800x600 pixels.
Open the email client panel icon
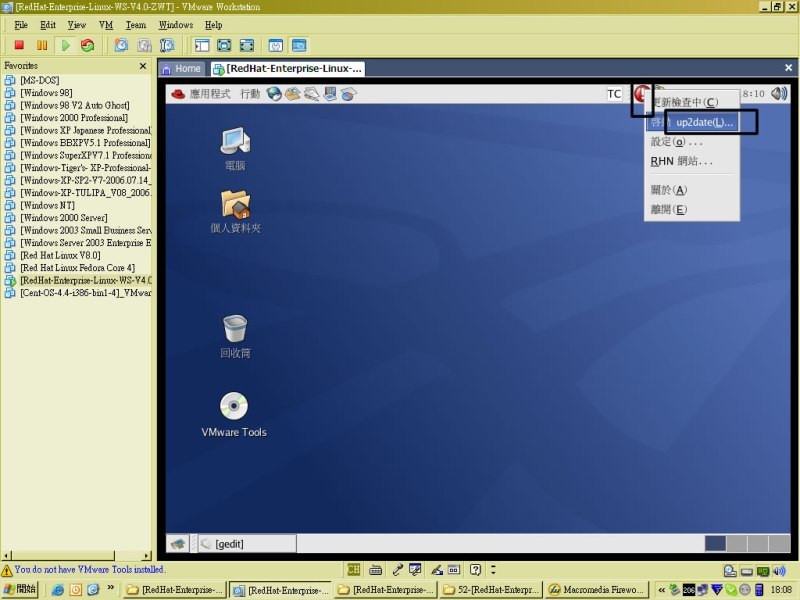pyautogui.click(x=292, y=94)
